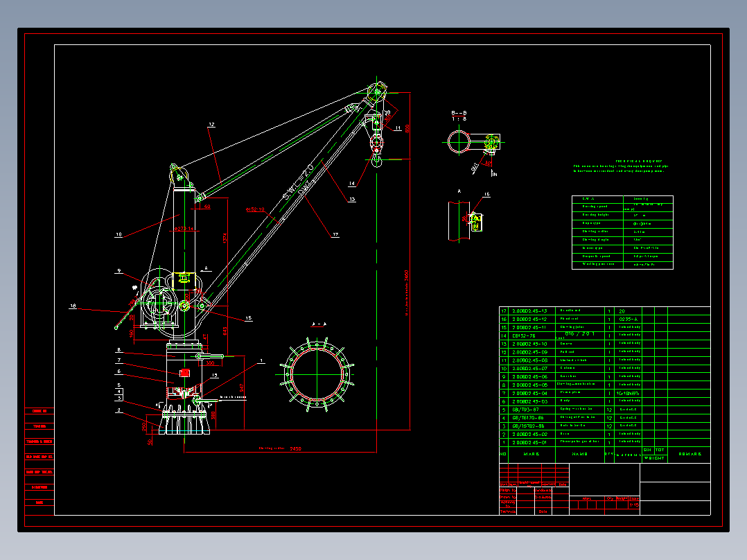Click part callout 16 in detail A view

pyautogui.click(x=486, y=195)
